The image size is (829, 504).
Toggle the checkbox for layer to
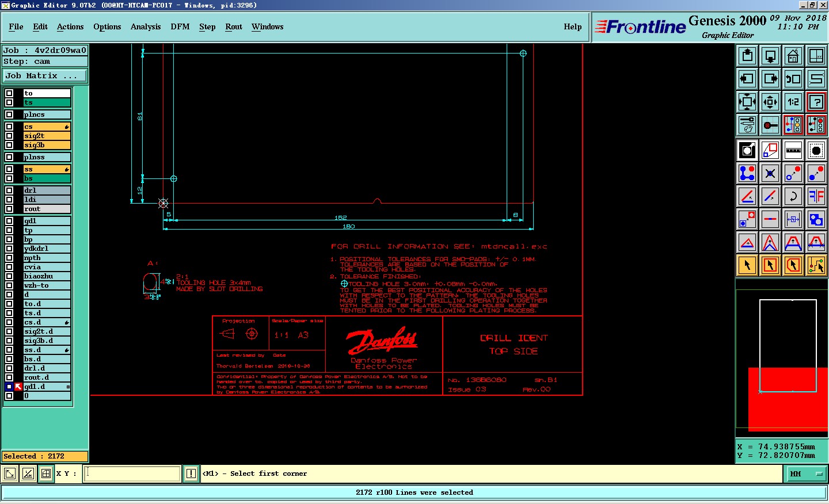click(x=9, y=93)
